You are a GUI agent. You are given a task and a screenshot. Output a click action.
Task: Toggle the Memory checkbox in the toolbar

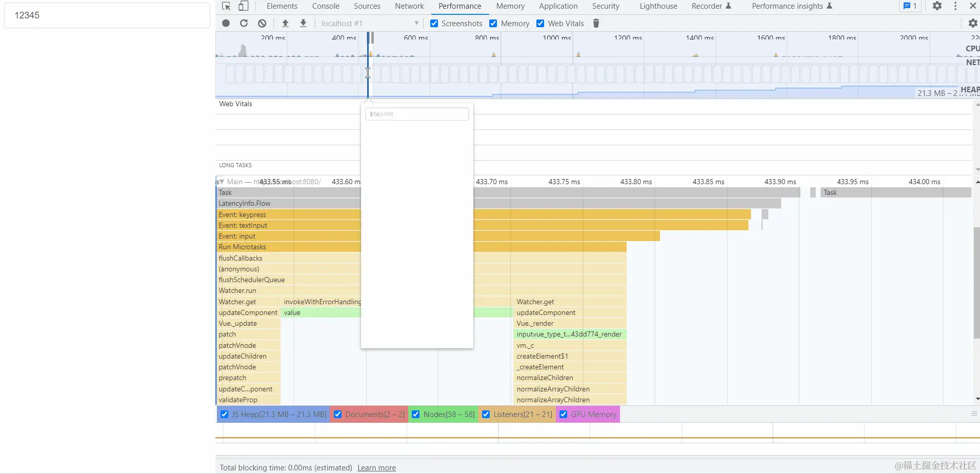[x=493, y=23]
